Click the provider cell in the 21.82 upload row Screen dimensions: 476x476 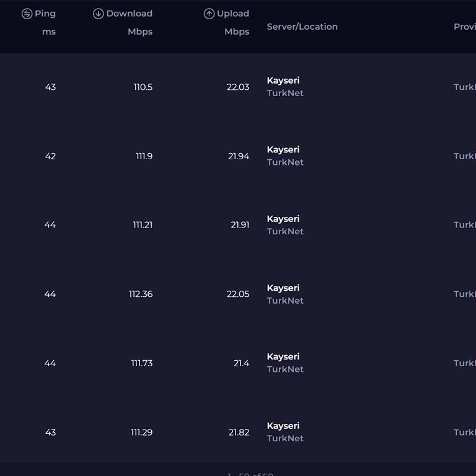pos(465,432)
